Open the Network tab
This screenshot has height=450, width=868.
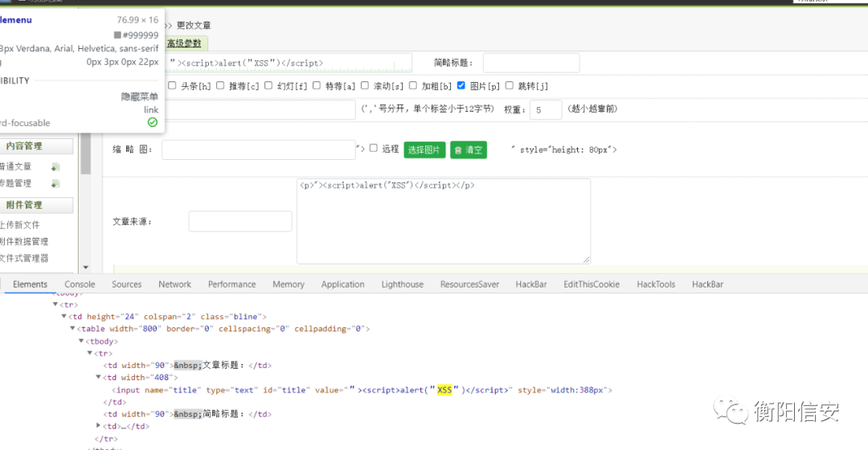click(x=175, y=284)
